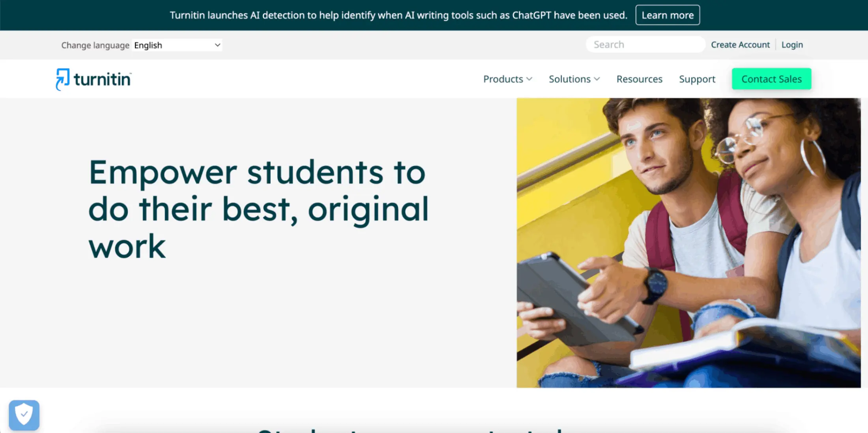
Task: Expand the Solutions menu
Action: tap(574, 79)
